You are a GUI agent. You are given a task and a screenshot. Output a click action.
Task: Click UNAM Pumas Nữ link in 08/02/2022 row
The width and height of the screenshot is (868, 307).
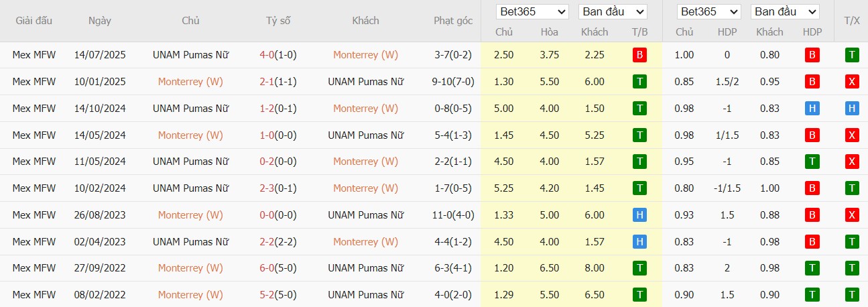click(x=365, y=295)
